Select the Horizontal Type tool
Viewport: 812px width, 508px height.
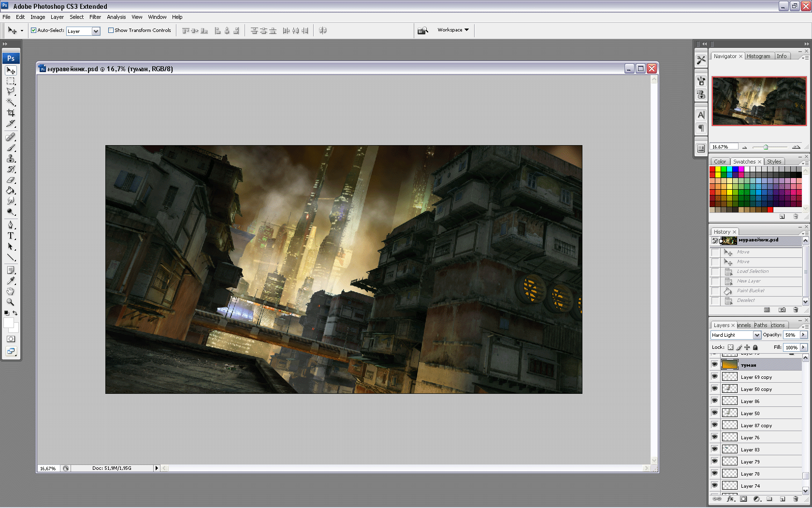point(11,236)
